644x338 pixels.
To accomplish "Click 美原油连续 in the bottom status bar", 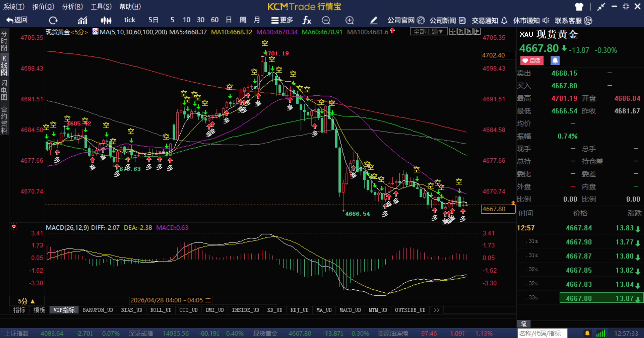I will click(393, 334).
